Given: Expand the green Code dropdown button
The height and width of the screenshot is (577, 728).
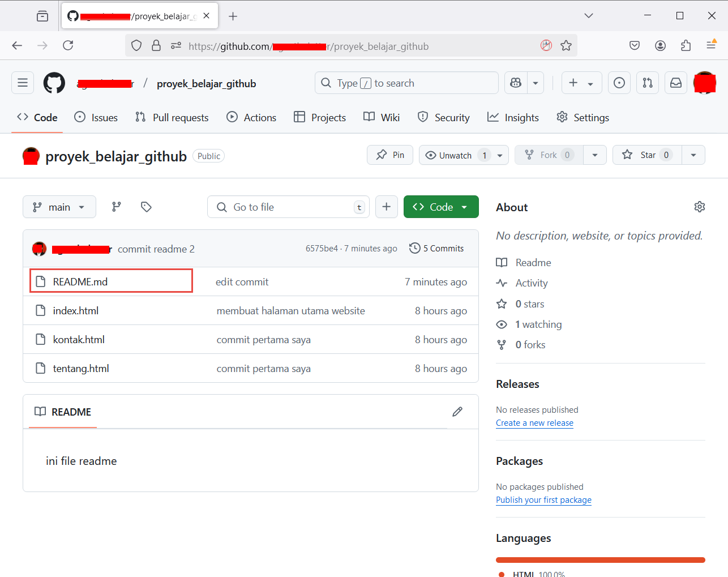Looking at the screenshot, I should [441, 207].
